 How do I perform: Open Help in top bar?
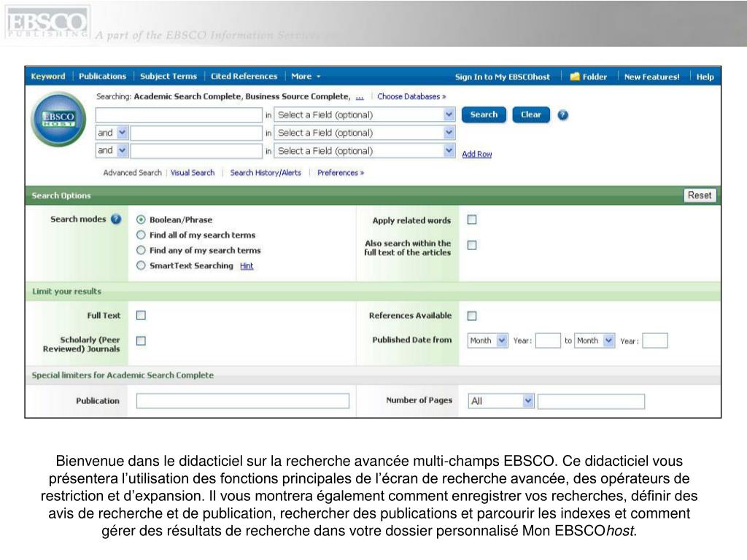705,77
